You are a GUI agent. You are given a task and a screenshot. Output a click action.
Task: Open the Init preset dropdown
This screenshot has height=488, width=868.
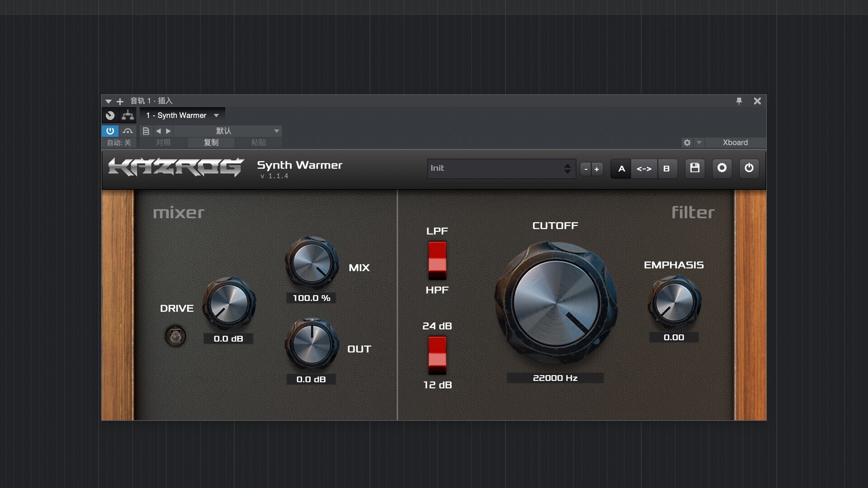pyautogui.click(x=501, y=169)
